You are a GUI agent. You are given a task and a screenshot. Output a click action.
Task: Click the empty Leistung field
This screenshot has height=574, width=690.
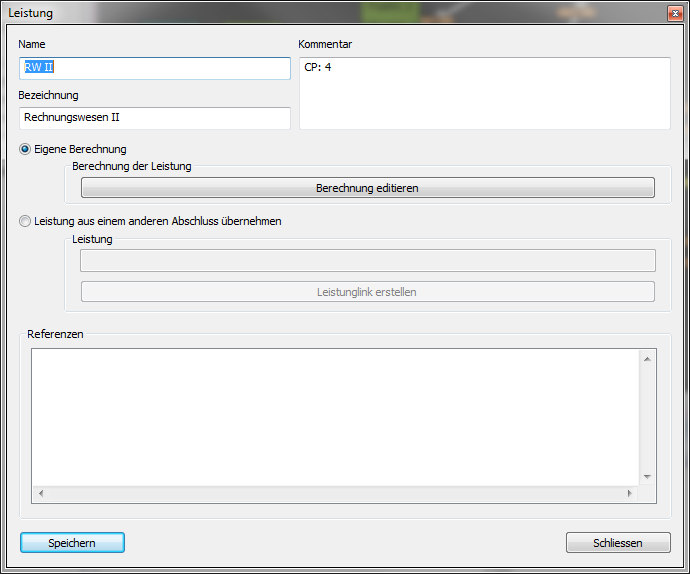pyautogui.click(x=367, y=261)
